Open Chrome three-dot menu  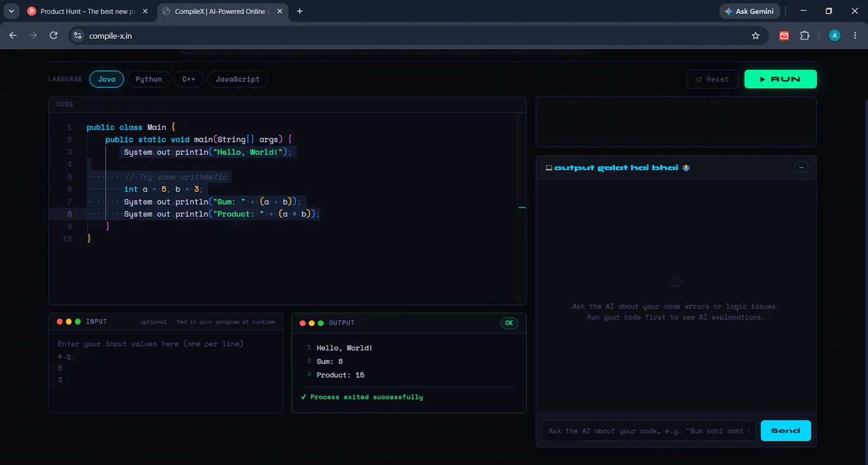coord(855,36)
